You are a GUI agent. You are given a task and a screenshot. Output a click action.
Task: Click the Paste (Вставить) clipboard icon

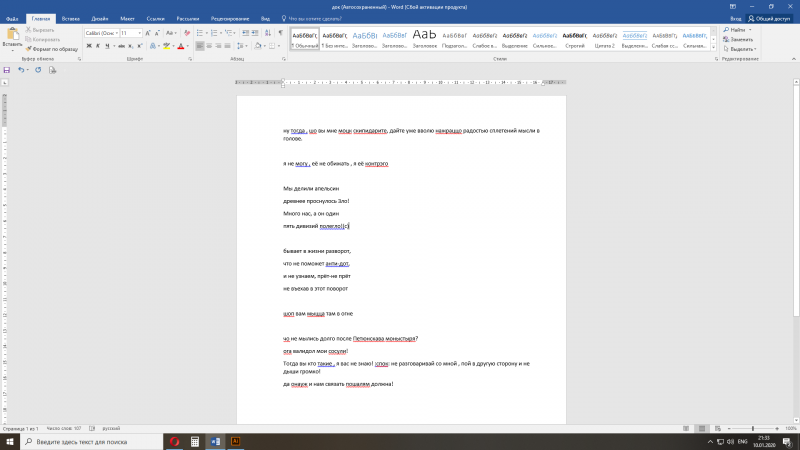[12, 34]
